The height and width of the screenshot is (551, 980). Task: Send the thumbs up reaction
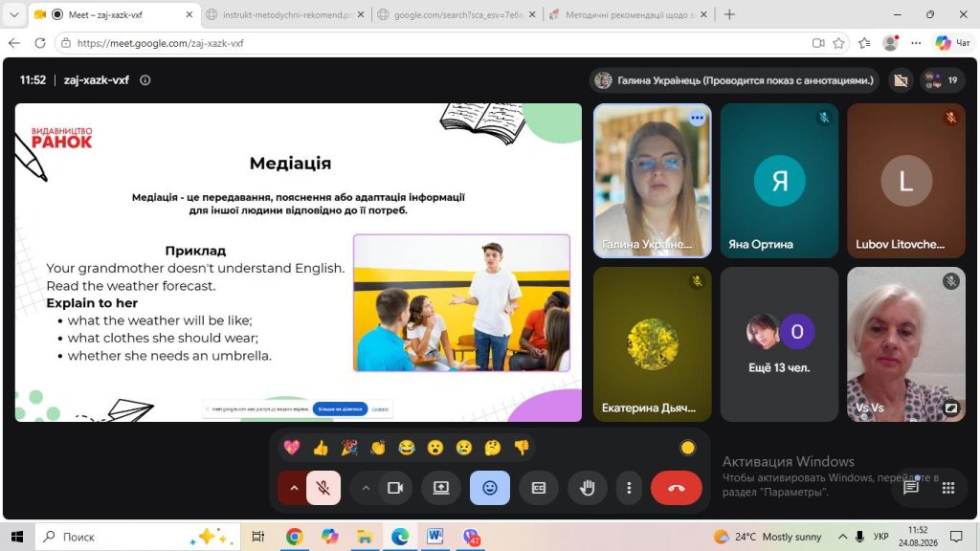(321, 448)
